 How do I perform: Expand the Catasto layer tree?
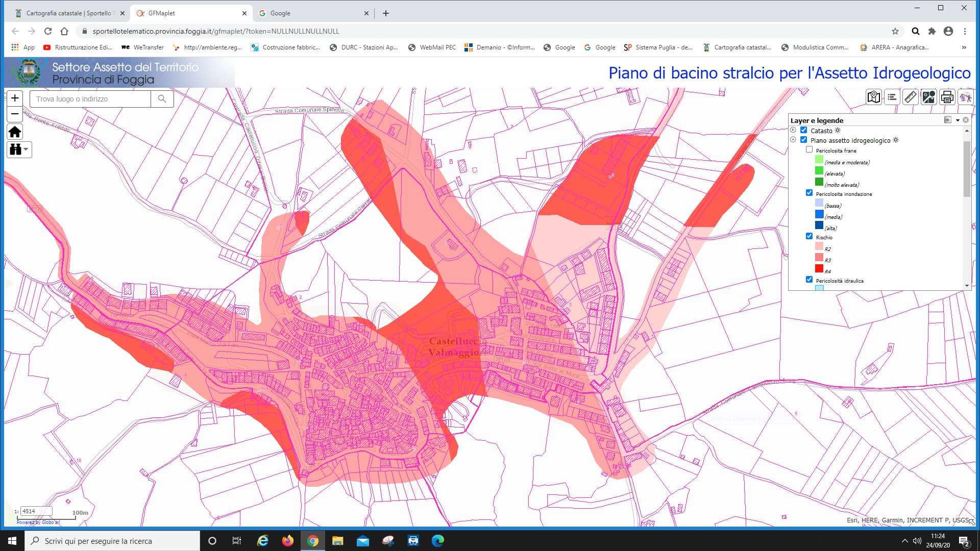tap(793, 130)
